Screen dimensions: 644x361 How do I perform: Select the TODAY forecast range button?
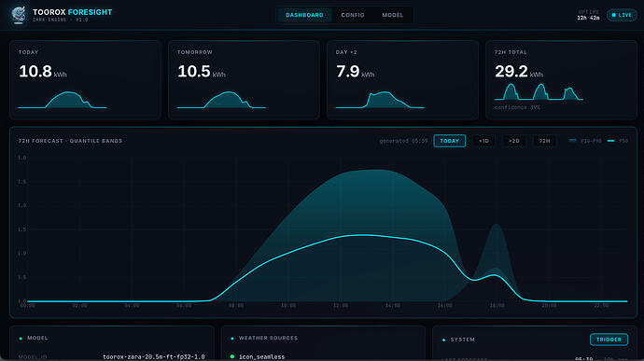pos(449,141)
